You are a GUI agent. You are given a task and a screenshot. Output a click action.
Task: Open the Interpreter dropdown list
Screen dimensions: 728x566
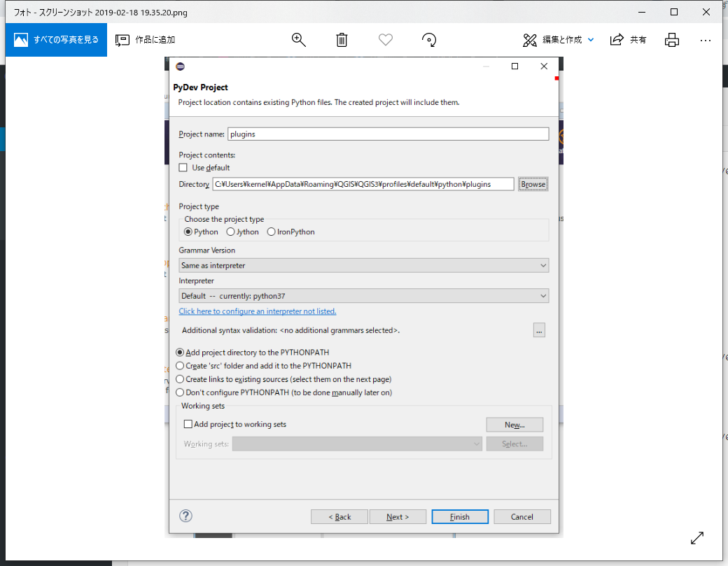point(363,296)
